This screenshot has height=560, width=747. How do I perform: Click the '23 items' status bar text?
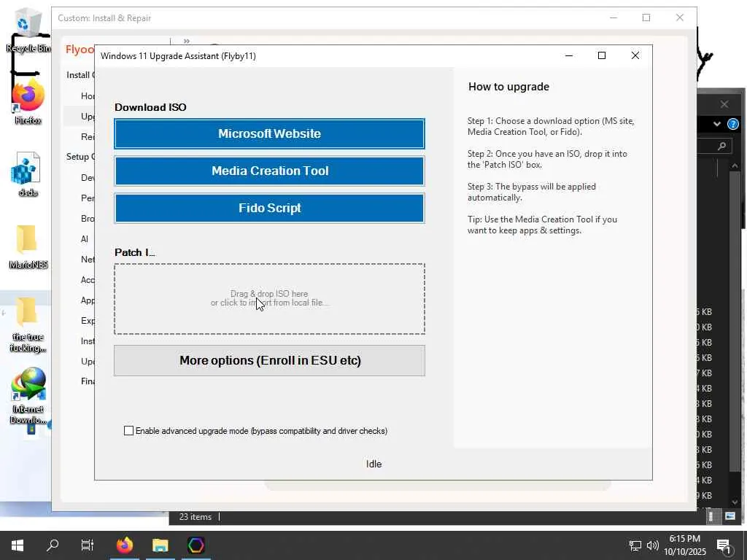196,517
